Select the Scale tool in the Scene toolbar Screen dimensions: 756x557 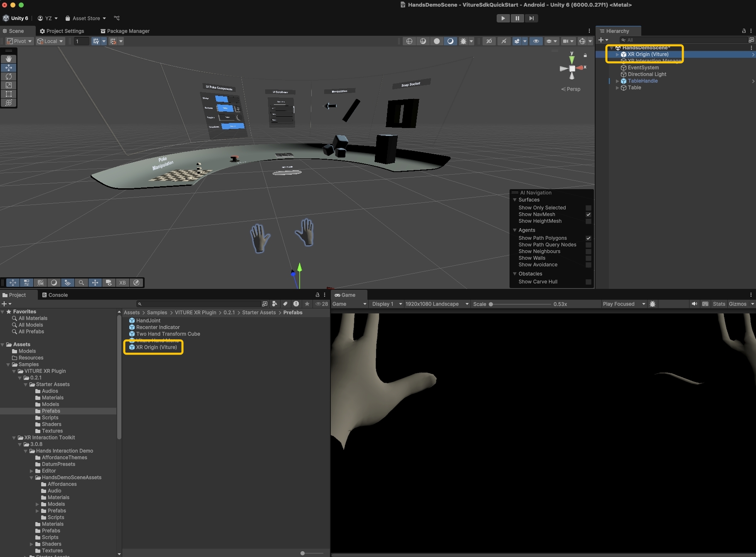coord(9,85)
